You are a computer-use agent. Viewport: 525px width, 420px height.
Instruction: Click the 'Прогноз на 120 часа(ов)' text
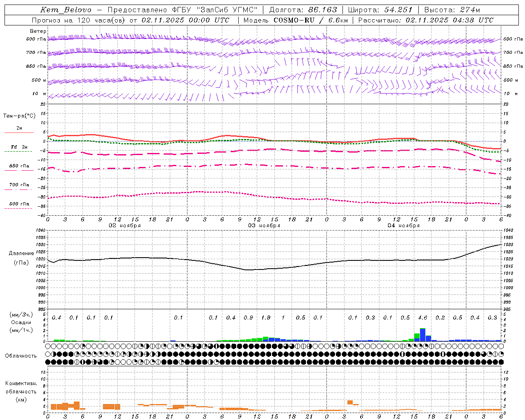pos(79,20)
